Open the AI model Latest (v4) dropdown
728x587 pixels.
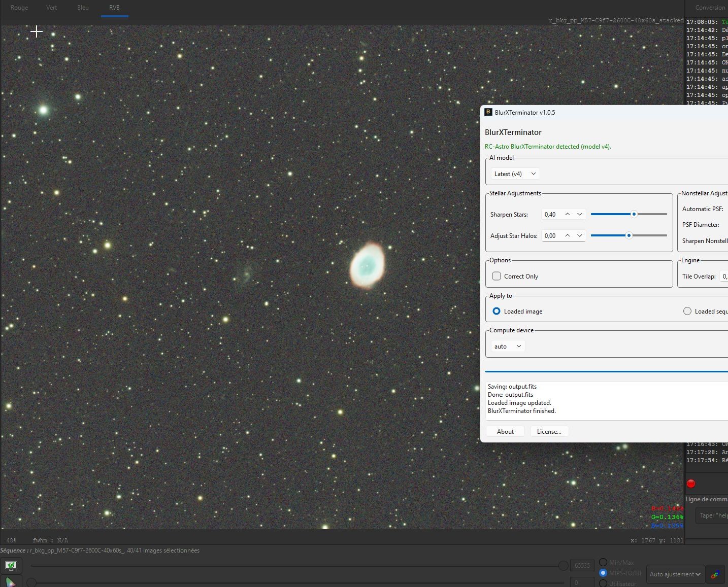(x=515, y=174)
